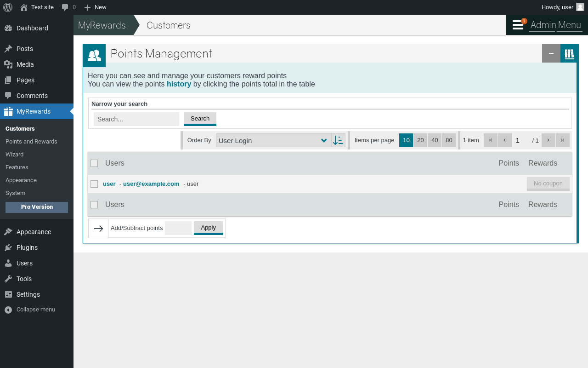Screen dimensions: 588x368
Task: Click user@example.com email link
Action: 151,184
